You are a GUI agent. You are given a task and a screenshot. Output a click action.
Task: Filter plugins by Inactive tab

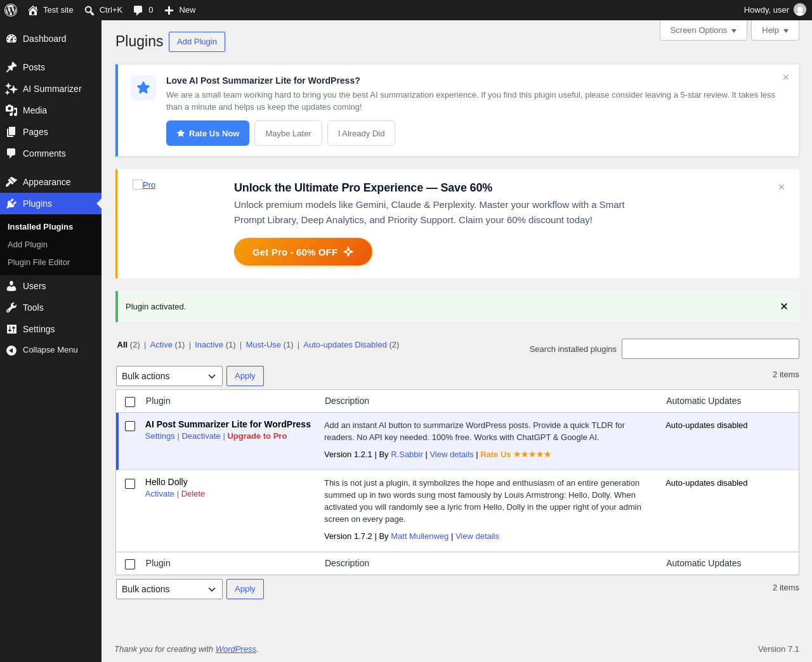[209, 345]
